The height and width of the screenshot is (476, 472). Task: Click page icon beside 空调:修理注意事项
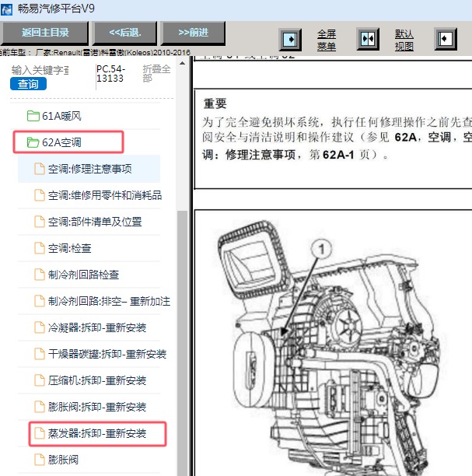(40, 169)
